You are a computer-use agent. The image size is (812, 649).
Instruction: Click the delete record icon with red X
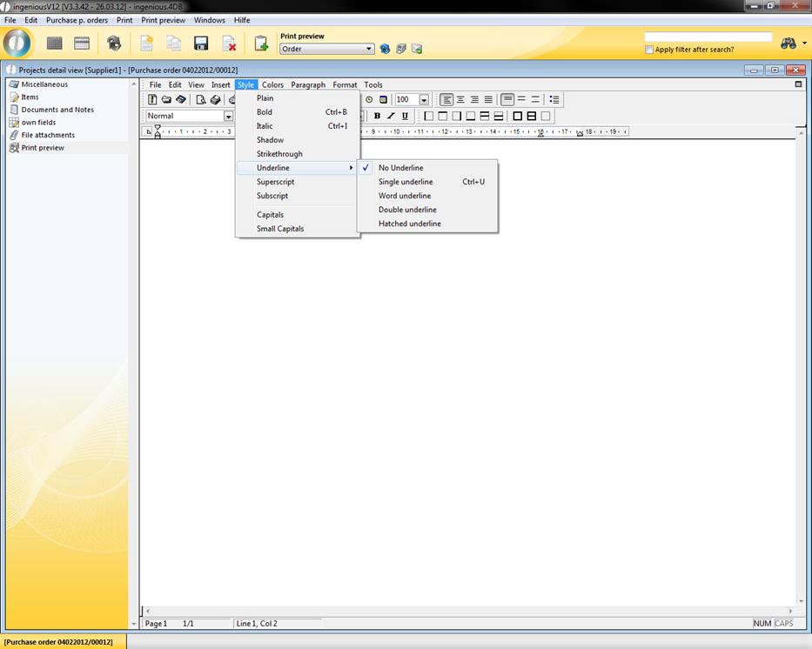(229, 43)
